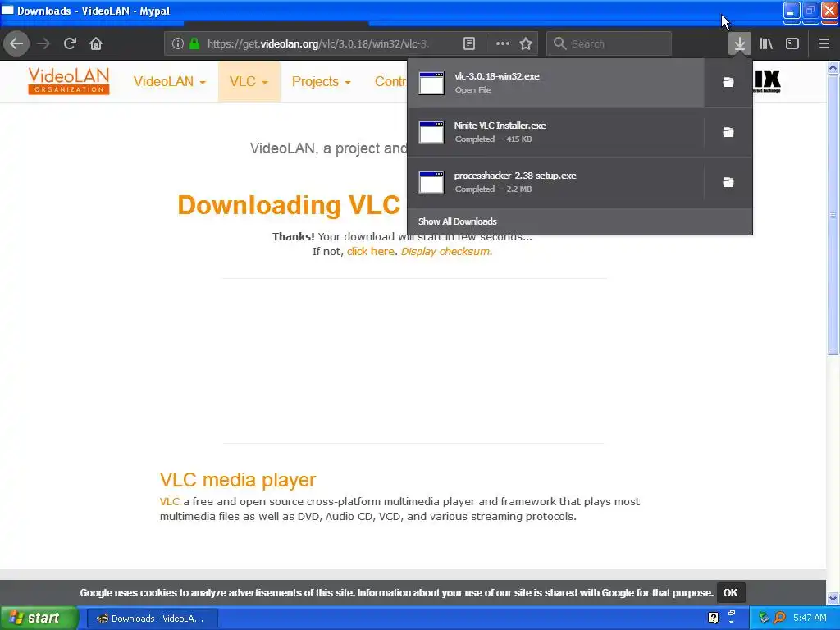Open containing folder for processhacker-2.38-setup.exe
Image resolution: width=840 pixels, height=630 pixels.
click(x=728, y=182)
